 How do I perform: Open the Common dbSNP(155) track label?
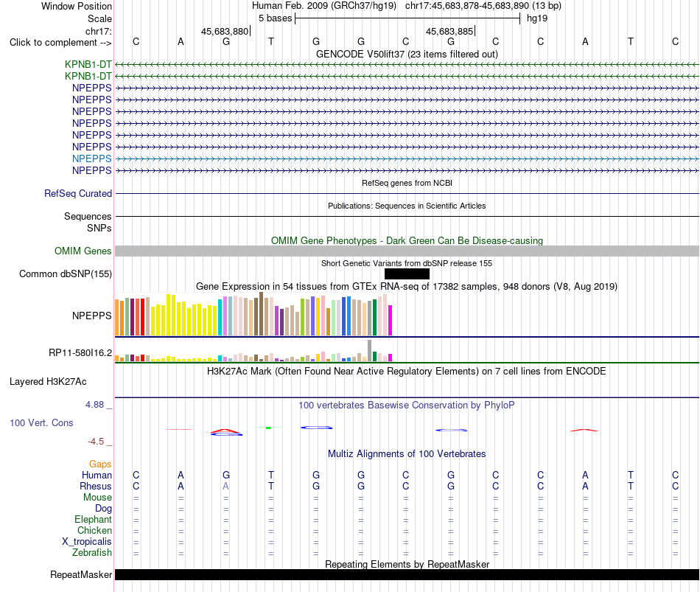pyautogui.click(x=65, y=274)
